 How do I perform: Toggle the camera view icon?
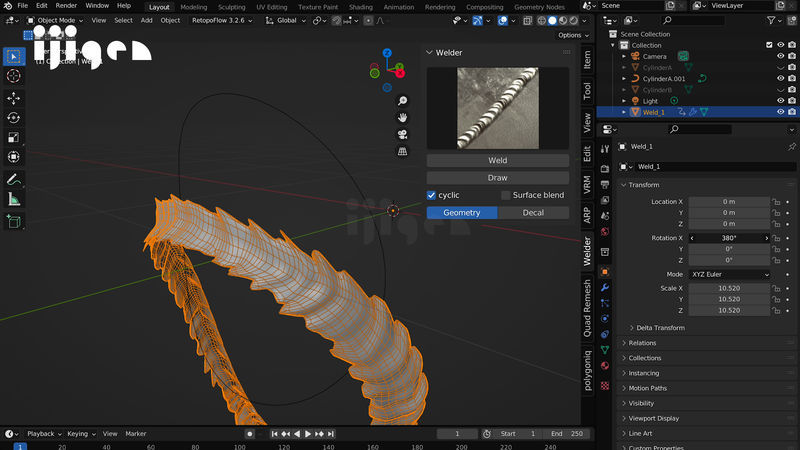pyautogui.click(x=402, y=135)
